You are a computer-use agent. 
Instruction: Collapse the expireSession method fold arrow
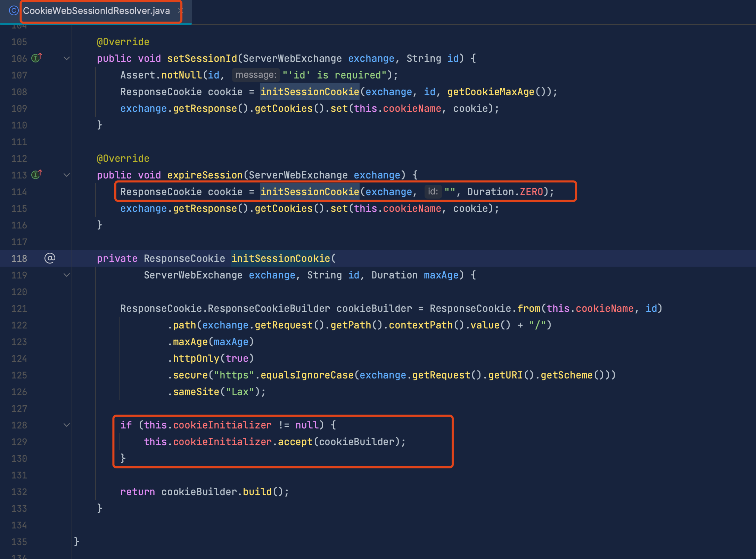pos(67,175)
